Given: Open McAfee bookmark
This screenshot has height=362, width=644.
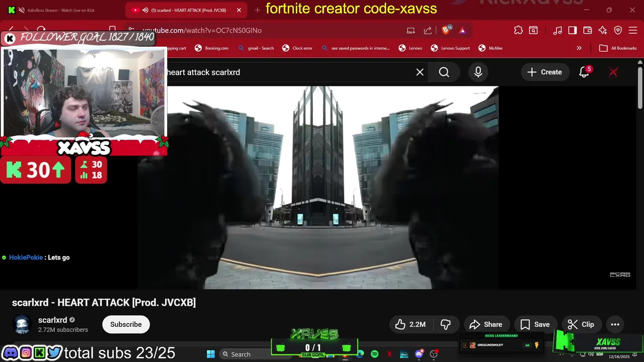Looking at the screenshot, I should (491, 48).
